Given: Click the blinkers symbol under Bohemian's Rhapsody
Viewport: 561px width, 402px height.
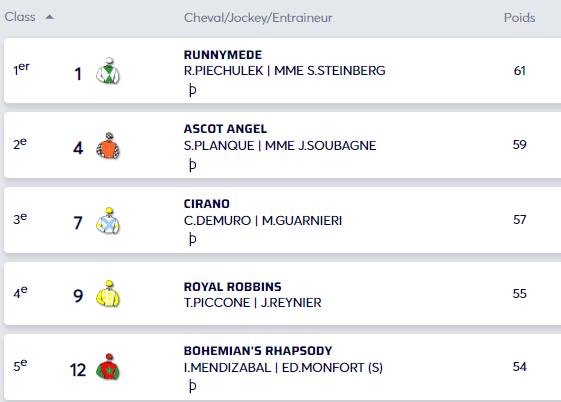Looking at the screenshot, I should (192, 386).
